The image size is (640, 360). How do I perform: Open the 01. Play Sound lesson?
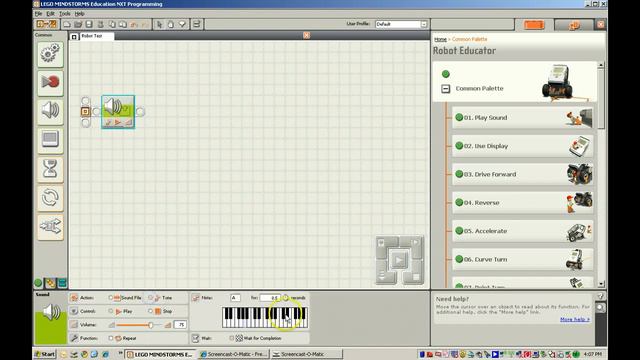522,118
